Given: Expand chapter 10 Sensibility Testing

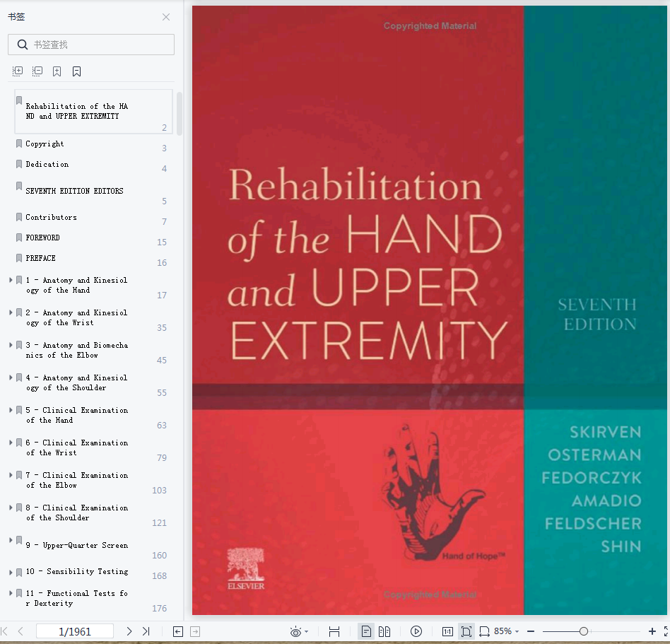Looking at the screenshot, I should coord(11,572).
